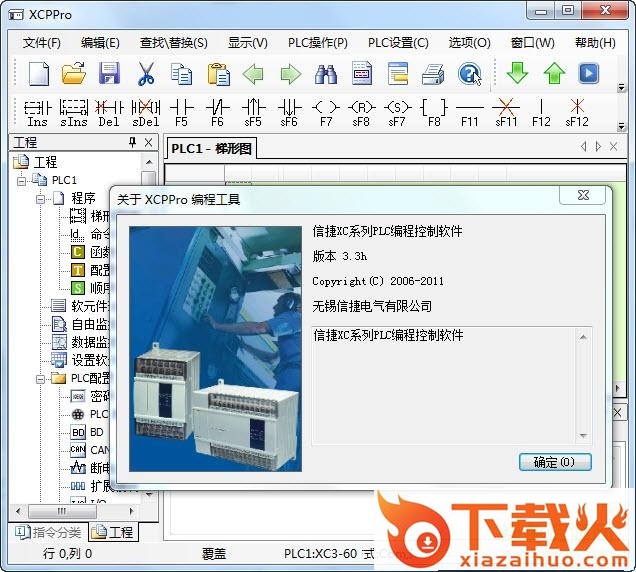636x572 pixels.
Task: Open the 文件(F) menu
Action: point(41,43)
